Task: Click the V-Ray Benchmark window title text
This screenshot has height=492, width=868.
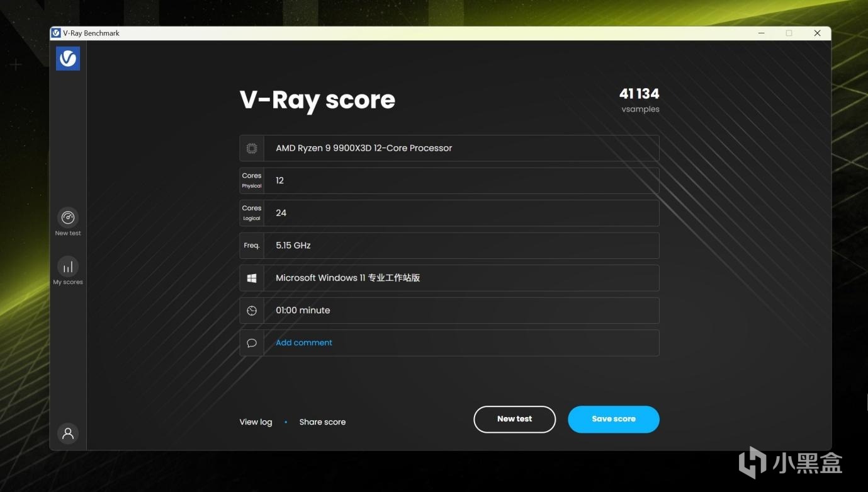Action: click(x=91, y=33)
